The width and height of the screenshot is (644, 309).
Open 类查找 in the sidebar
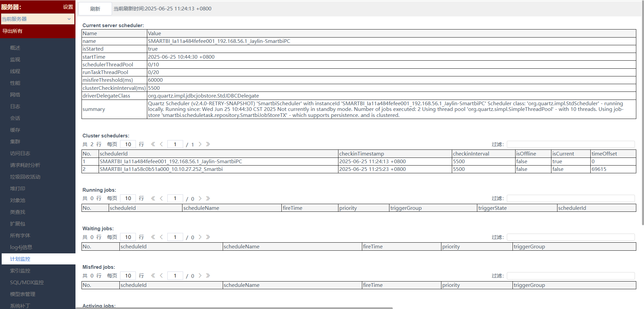17,212
